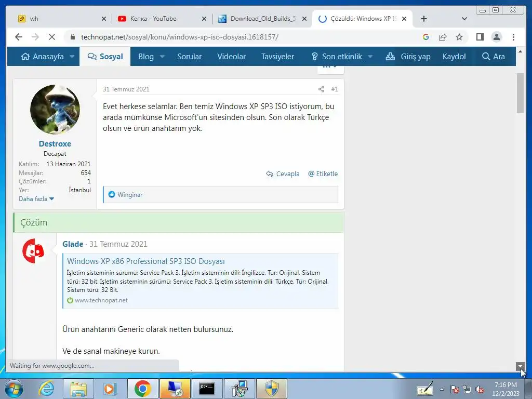This screenshot has width=532, height=399.
Task: Show hidden tray icons arrow
Action: 442,390
